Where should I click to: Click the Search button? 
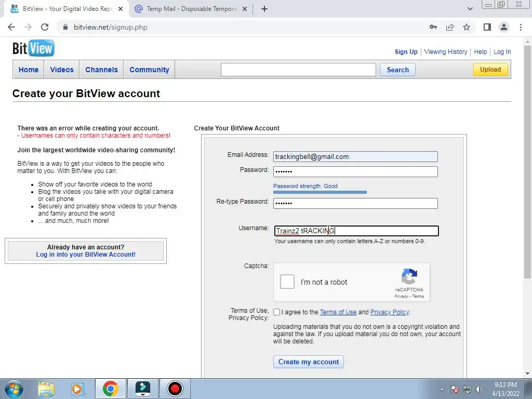click(397, 70)
